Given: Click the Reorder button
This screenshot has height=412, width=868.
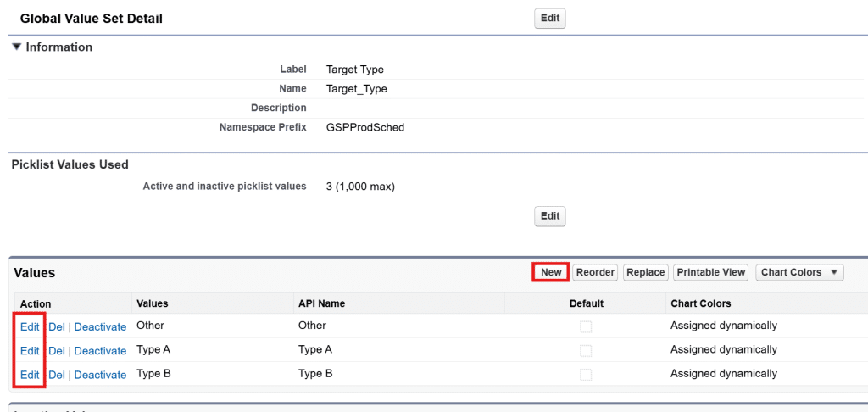Looking at the screenshot, I should (595, 272).
